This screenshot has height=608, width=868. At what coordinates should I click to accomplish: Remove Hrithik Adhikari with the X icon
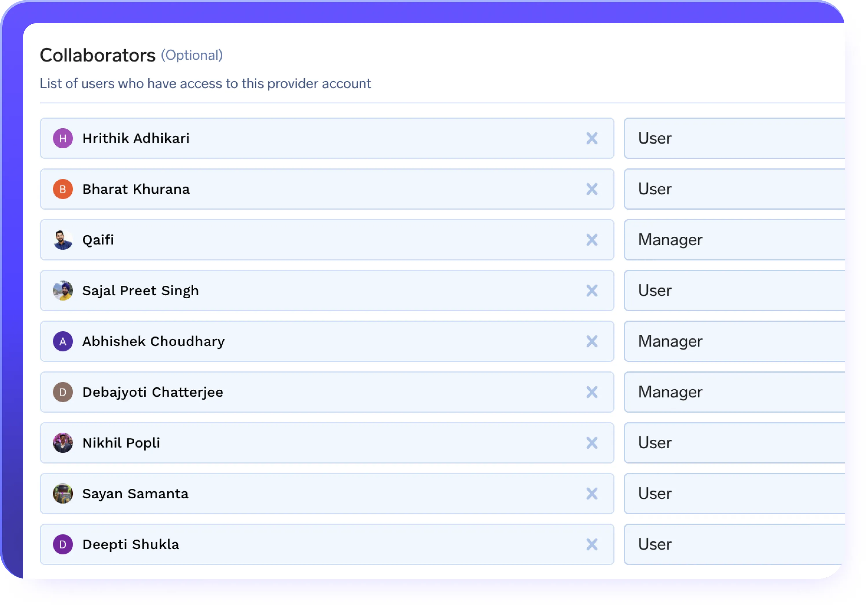pyautogui.click(x=592, y=138)
